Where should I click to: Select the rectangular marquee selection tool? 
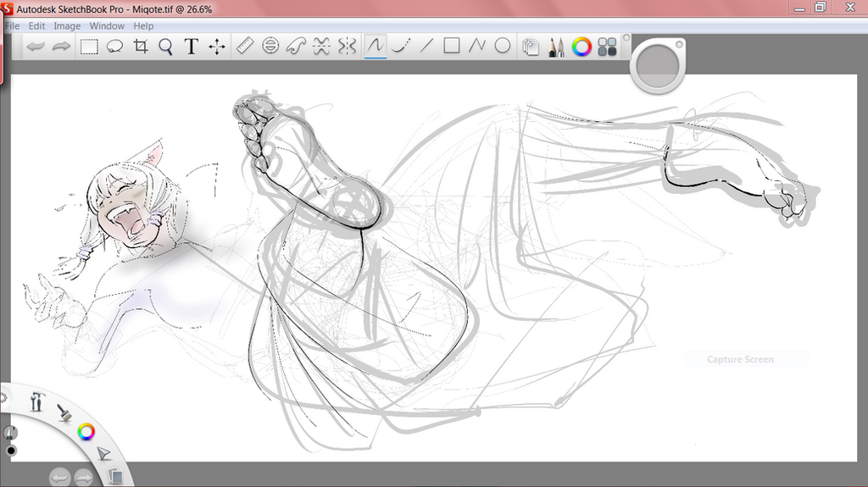[x=89, y=47]
